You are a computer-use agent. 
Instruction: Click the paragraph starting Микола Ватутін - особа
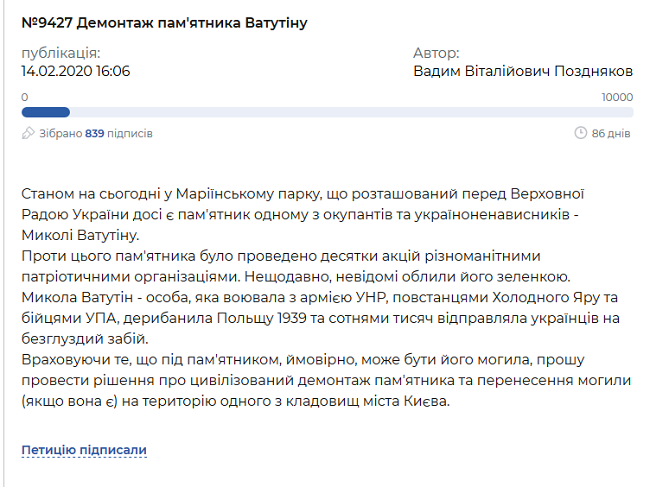tap(300, 313)
